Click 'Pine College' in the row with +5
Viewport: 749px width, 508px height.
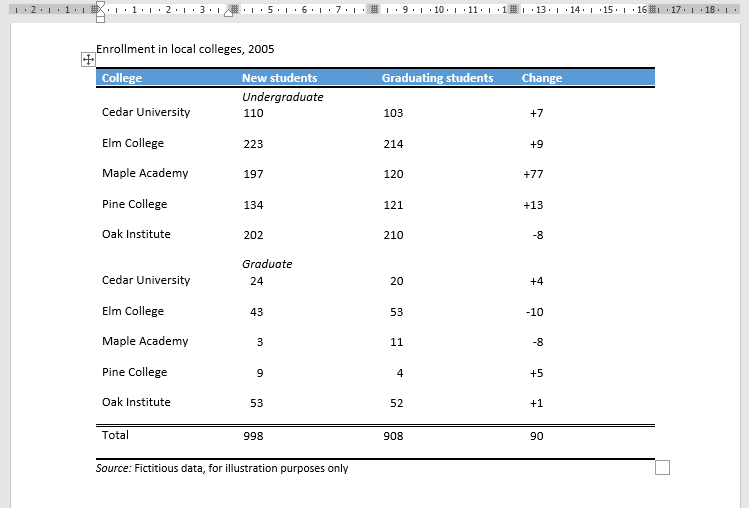[x=135, y=372]
